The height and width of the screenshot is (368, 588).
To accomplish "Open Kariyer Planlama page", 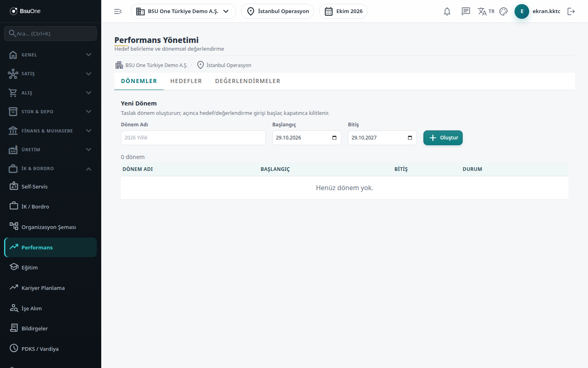I will point(51,288).
